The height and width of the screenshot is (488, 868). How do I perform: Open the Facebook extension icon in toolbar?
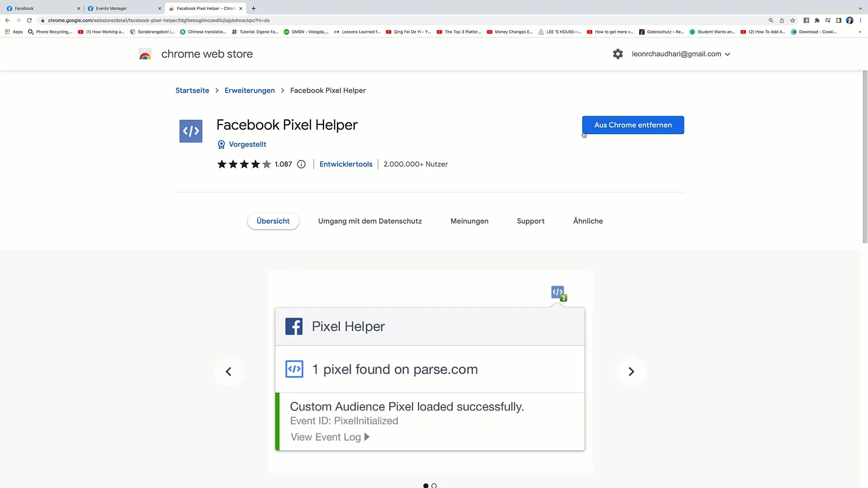806,20
